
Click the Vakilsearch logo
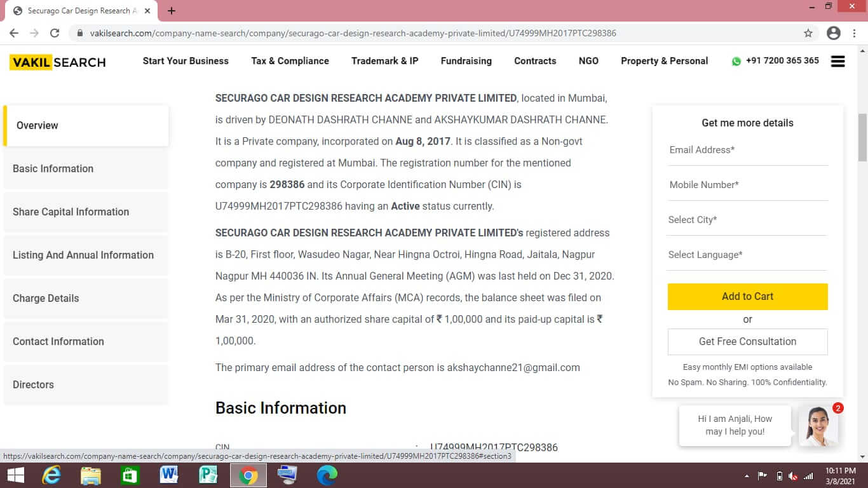point(58,62)
